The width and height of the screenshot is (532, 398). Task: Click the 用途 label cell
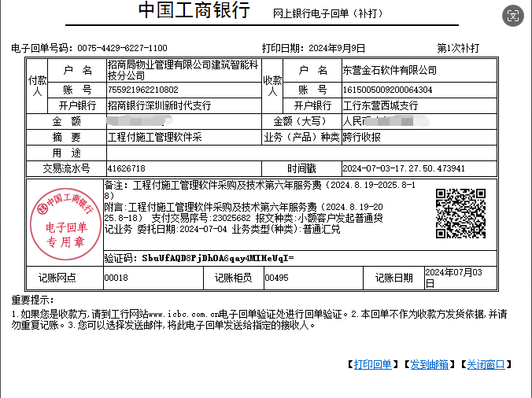point(66,153)
